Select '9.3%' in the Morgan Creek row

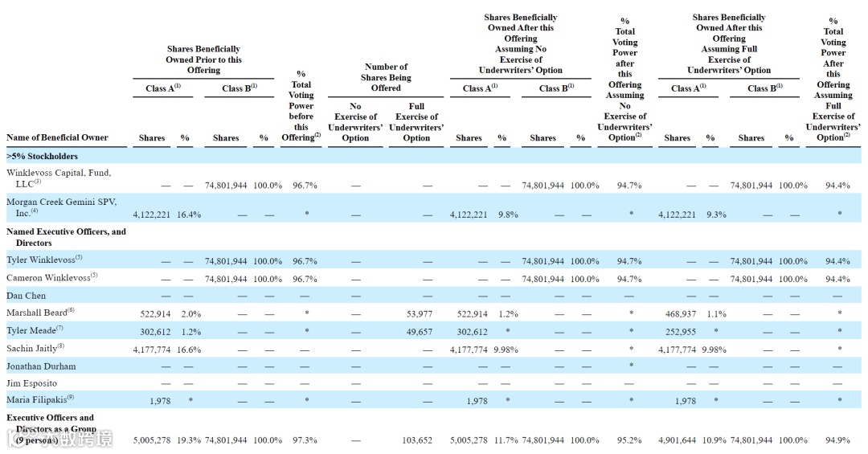click(x=716, y=215)
